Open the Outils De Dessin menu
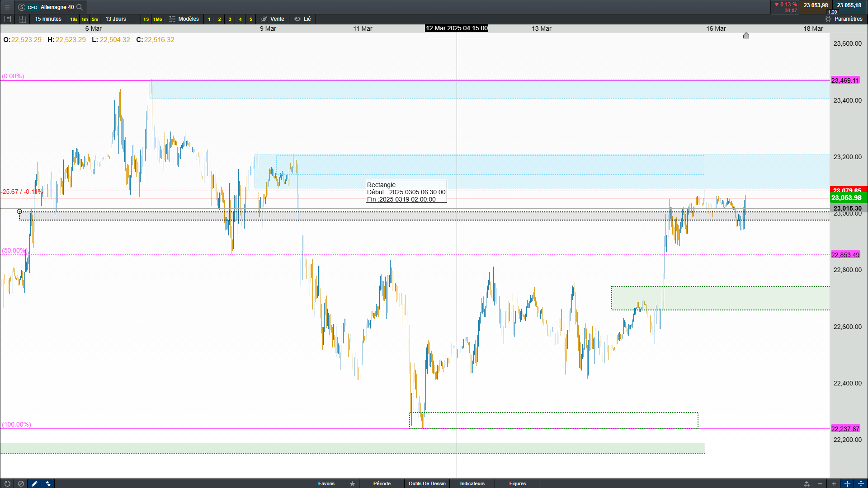This screenshot has height=488, width=868. click(427, 483)
